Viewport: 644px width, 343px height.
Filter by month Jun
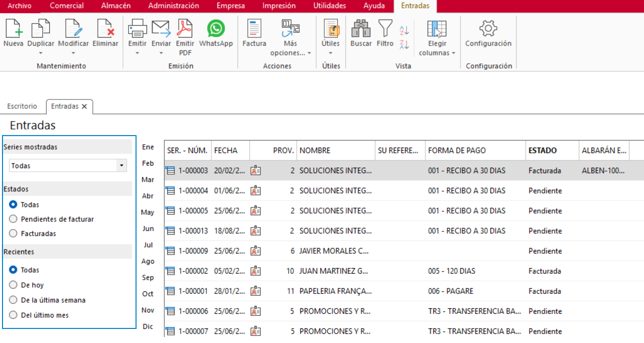click(x=148, y=228)
